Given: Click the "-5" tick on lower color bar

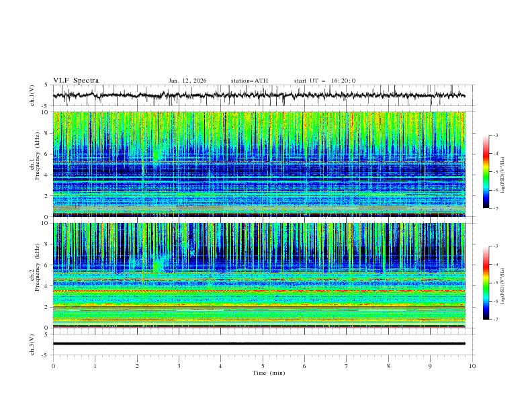Looking at the screenshot, I should coord(495,283).
